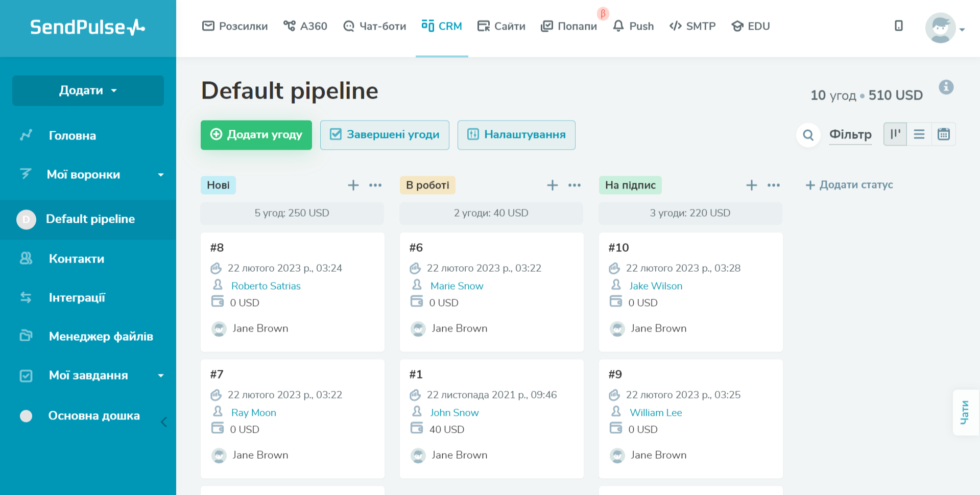Add a deal in На підпис column

pyautogui.click(x=751, y=185)
